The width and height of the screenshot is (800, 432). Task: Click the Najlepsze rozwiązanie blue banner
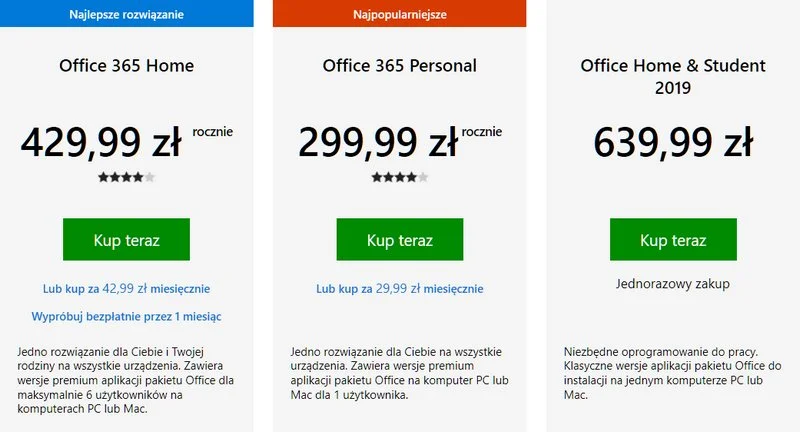tap(126, 14)
